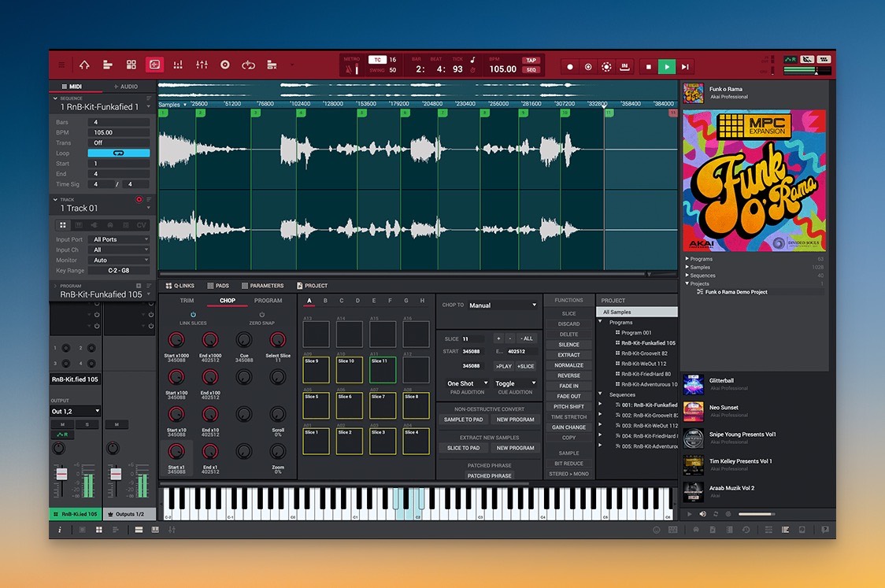This screenshot has width=885, height=588.
Task: Click the Slice 7 pad
Action: coord(383,407)
